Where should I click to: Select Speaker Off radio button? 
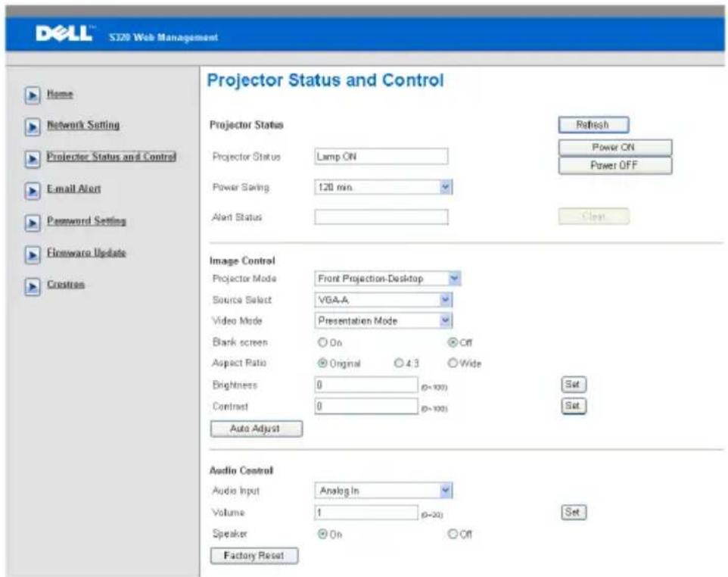click(x=453, y=534)
